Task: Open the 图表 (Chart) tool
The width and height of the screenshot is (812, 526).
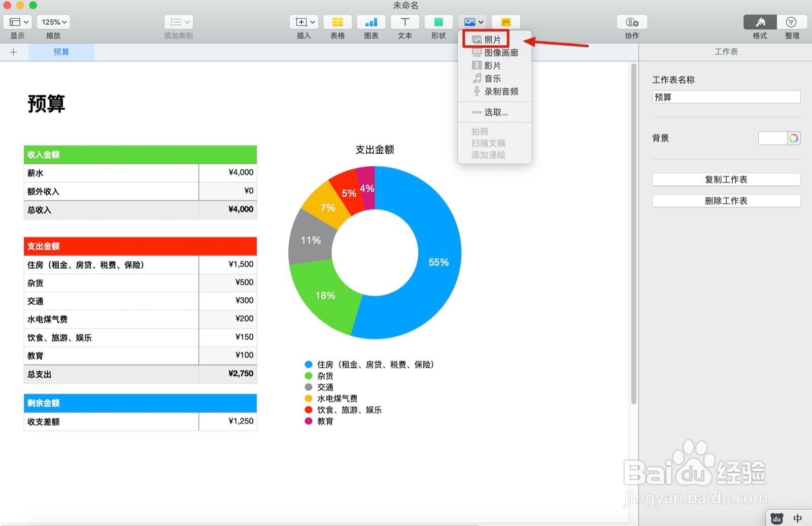Action: [x=371, y=22]
